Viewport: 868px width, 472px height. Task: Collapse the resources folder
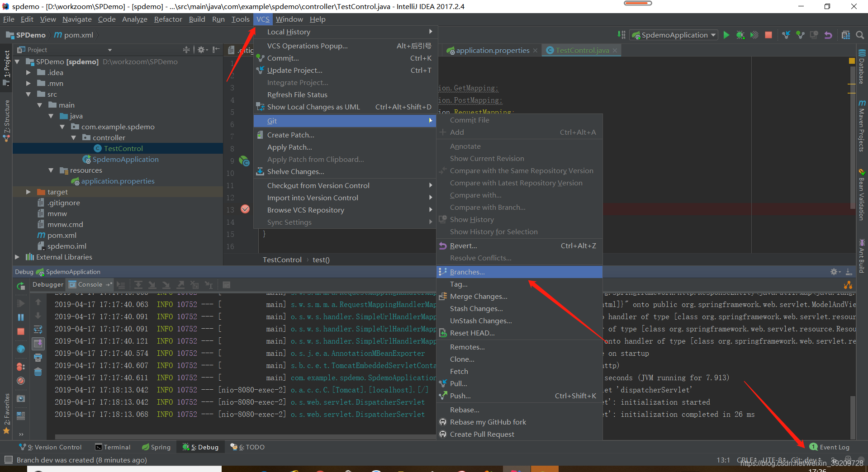click(51, 170)
